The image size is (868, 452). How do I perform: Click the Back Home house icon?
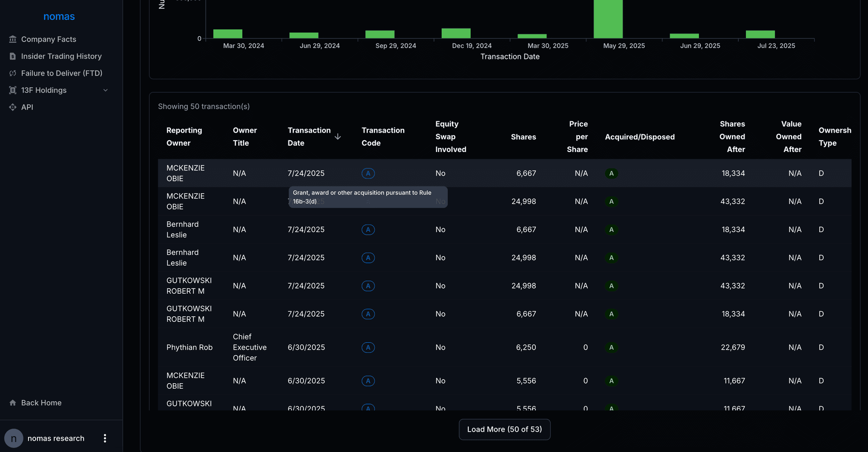13,403
